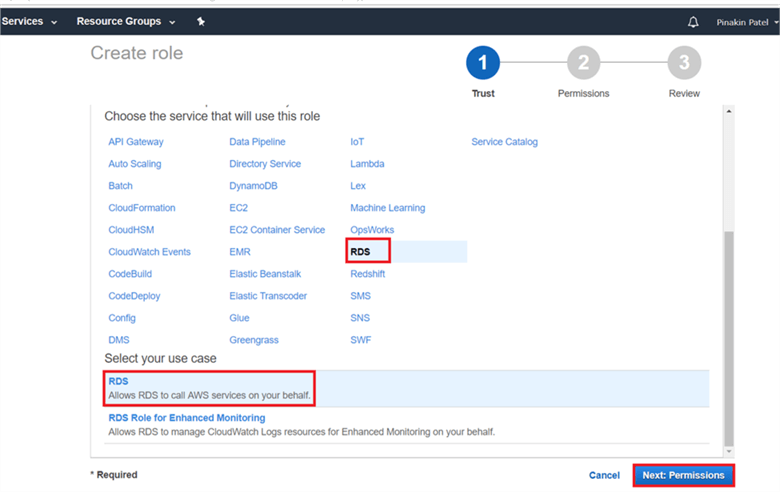Viewport: 780px width, 492px height.
Task: Choose the Auto Scaling service
Action: [x=135, y=164]
